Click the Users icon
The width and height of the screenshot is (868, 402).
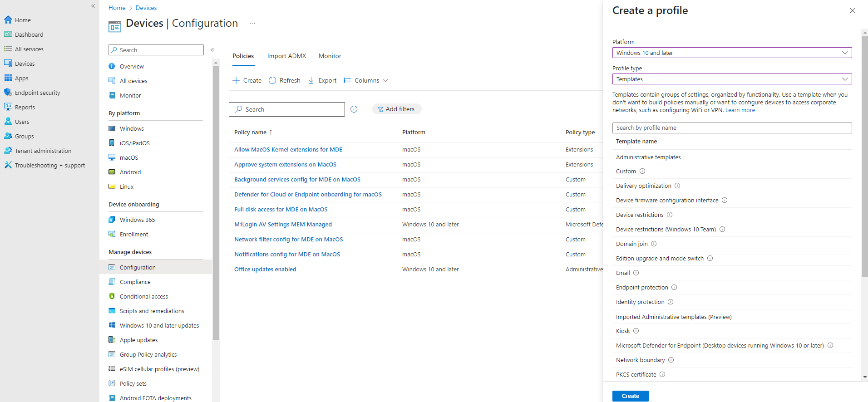[x=8, y=121]
